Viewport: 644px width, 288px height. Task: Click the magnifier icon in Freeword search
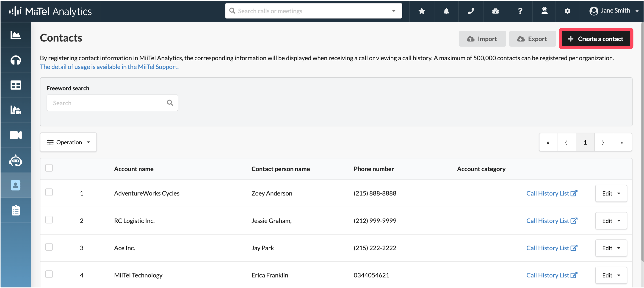(170, 103)
